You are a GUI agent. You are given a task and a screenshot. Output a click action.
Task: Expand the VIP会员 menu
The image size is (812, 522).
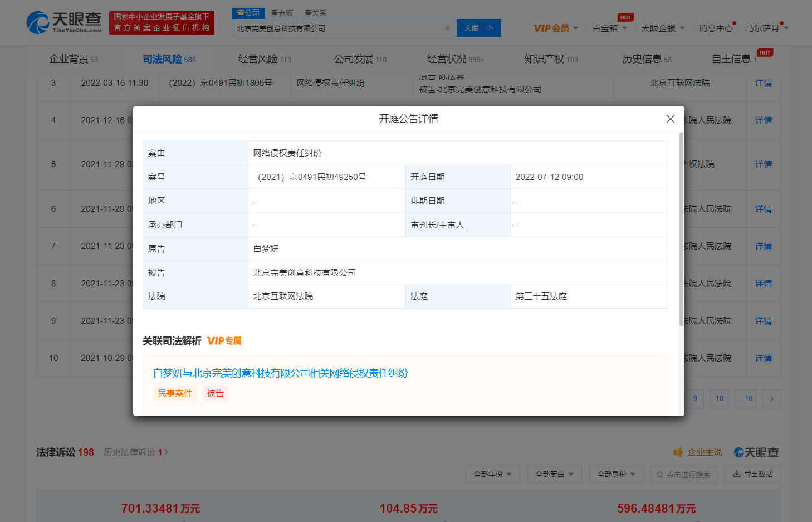(555, 28)
